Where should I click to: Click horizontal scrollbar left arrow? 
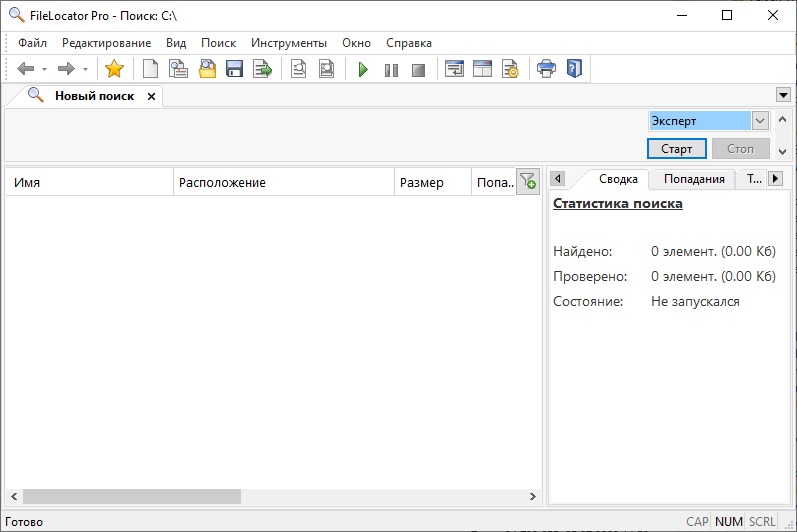[x=14, y=496]
